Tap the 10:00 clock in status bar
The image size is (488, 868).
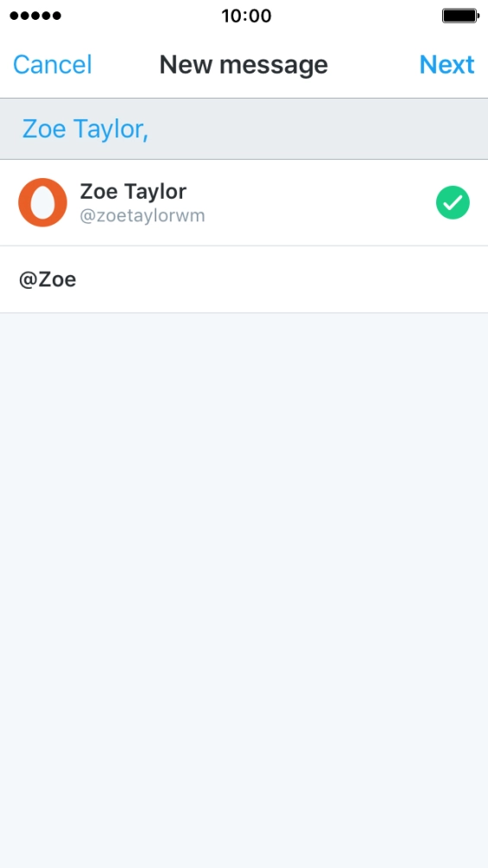[246, 16]
